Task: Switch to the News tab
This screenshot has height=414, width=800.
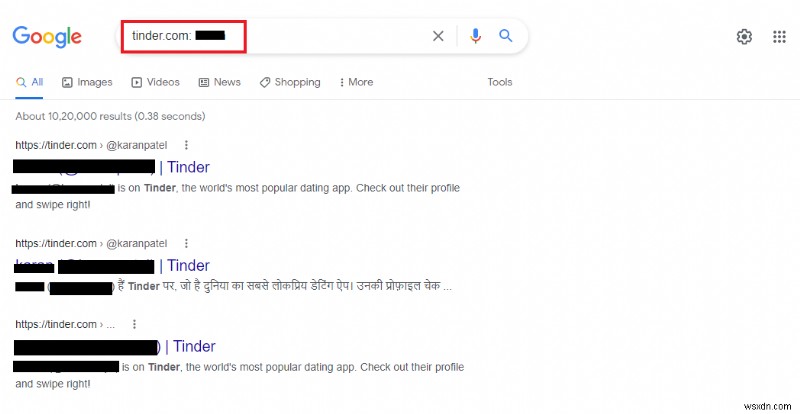Action: pos(219,82)
